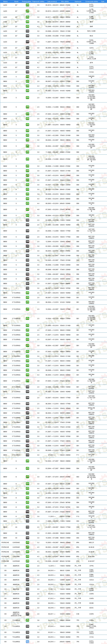Click the diesel icon in the Audi Q7 6.0 CCGA row
This screenshot has width=107, height=644.
[28, 72]
